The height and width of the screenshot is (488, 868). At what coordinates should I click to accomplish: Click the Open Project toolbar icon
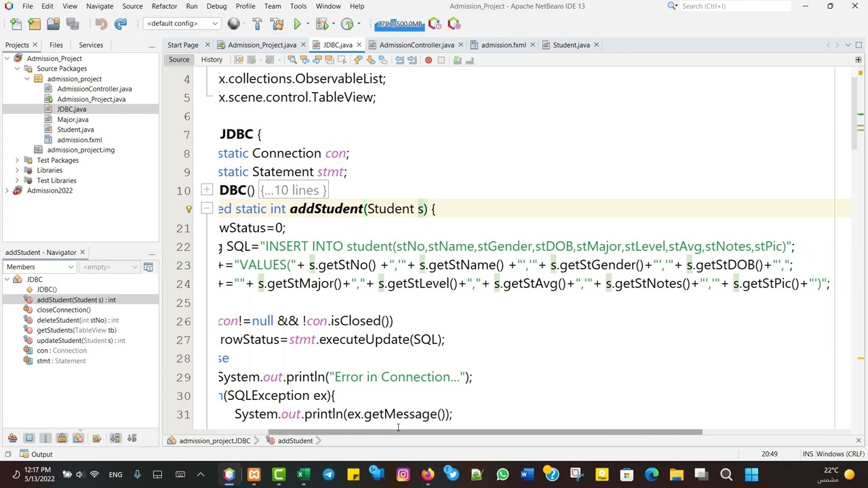tap(53, 24)
